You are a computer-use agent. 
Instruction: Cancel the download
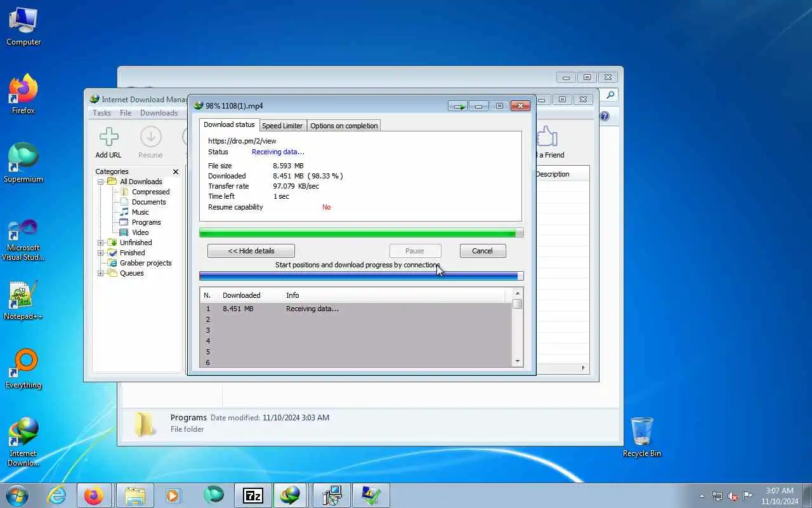(x=482, y=251)
